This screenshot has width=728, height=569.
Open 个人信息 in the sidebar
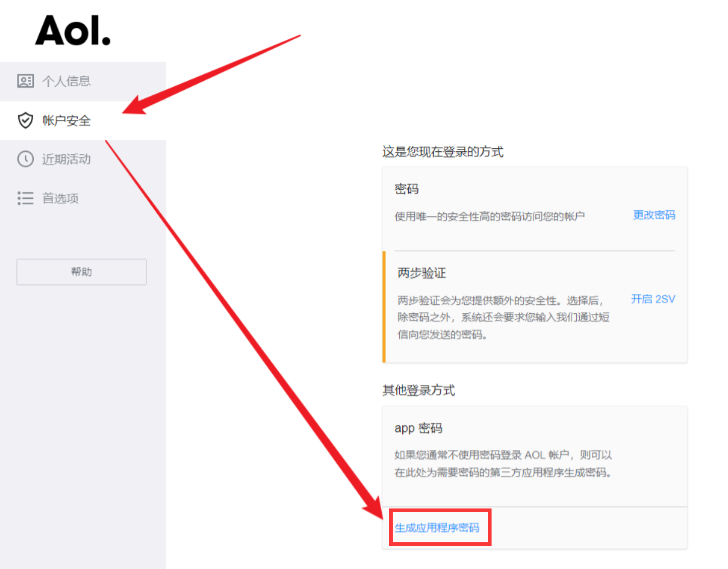click(83, 81)
